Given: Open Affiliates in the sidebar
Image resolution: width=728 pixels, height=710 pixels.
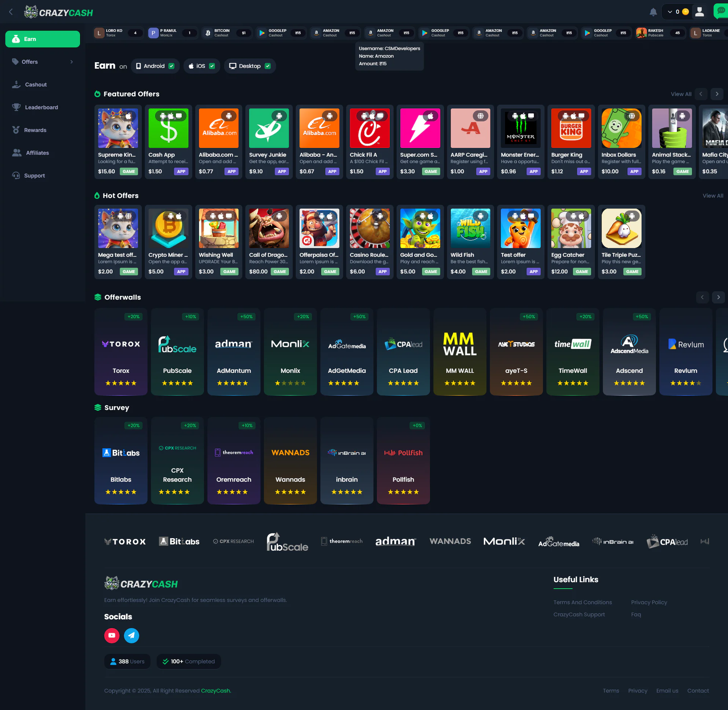Looking at the screenshot, I should pyautogui.click(x=42, y=153).
